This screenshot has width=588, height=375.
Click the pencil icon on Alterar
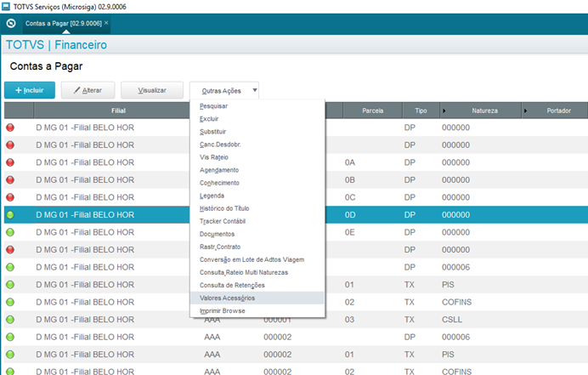[x=76, y=90]
